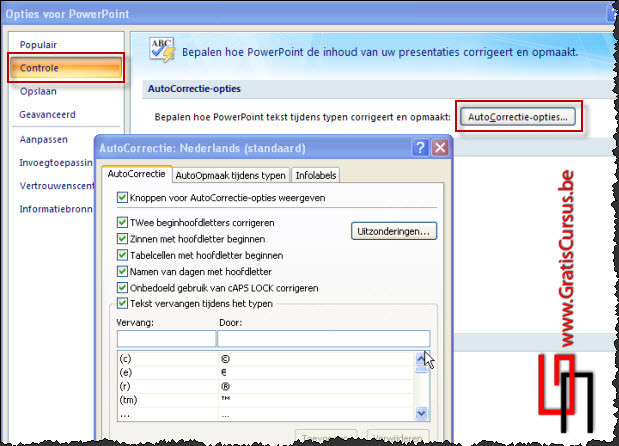
Task: Open the Populair category
Action: [38, 45]
